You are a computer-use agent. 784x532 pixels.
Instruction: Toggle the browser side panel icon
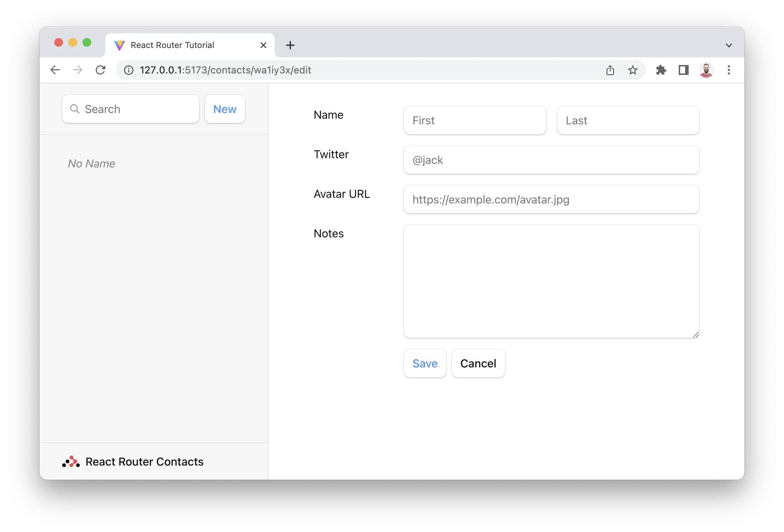coord(683,70)
